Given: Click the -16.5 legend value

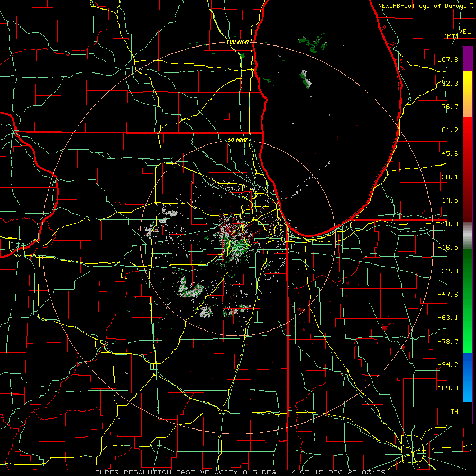Looking at the screenshot, I should click(x=448, y=248).
